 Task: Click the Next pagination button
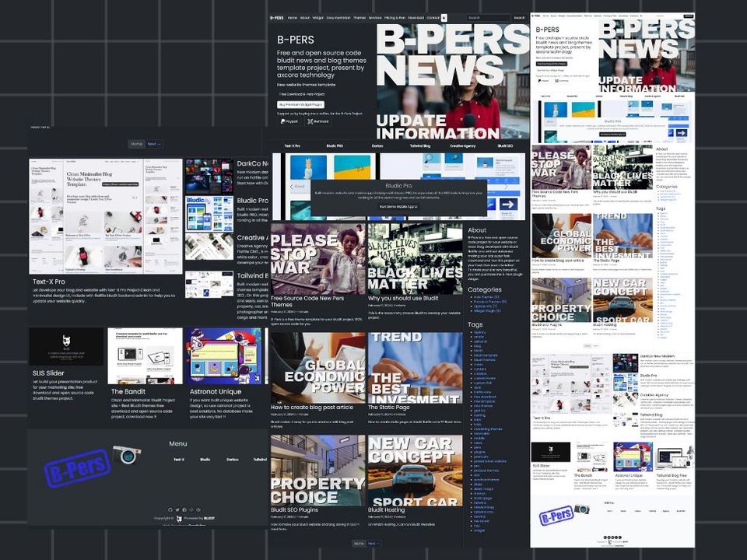371,543
